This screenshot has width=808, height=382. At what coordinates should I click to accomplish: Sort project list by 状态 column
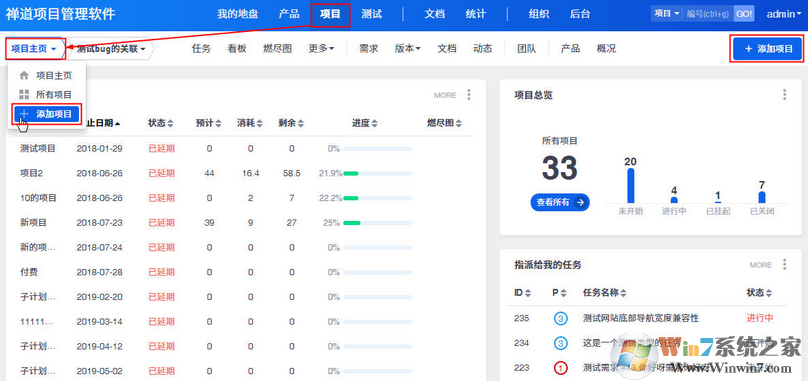160,123
